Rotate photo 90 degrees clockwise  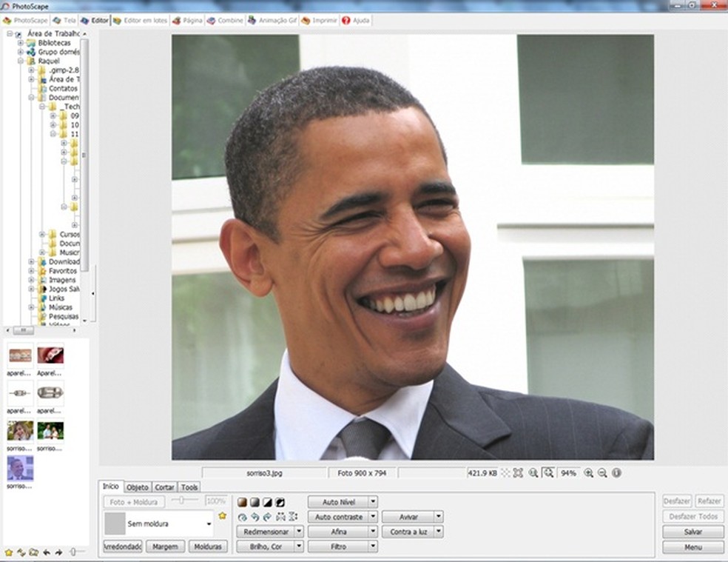click(x=267, y=517)
